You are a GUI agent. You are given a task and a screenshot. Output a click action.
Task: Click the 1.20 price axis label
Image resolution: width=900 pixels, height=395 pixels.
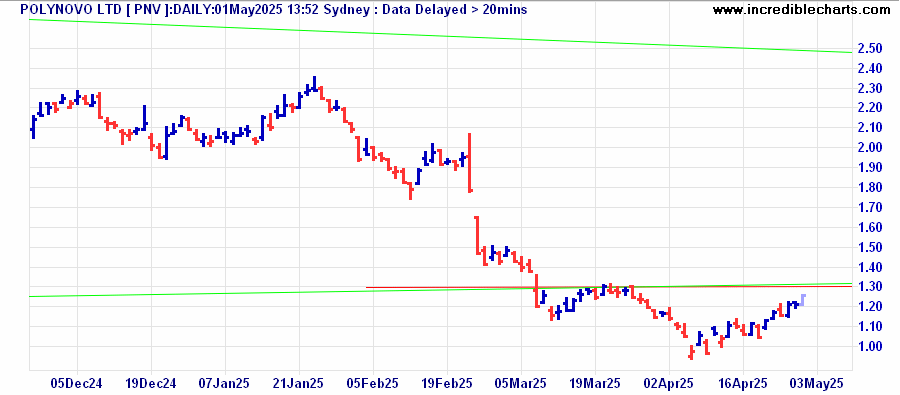click(870, 307)
